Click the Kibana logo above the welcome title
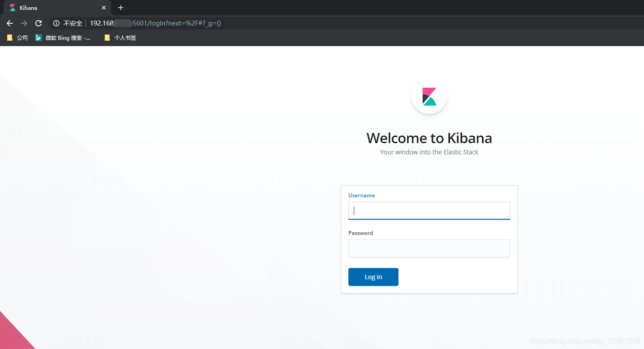Screen dimensions: 644x349 point(429,96)
